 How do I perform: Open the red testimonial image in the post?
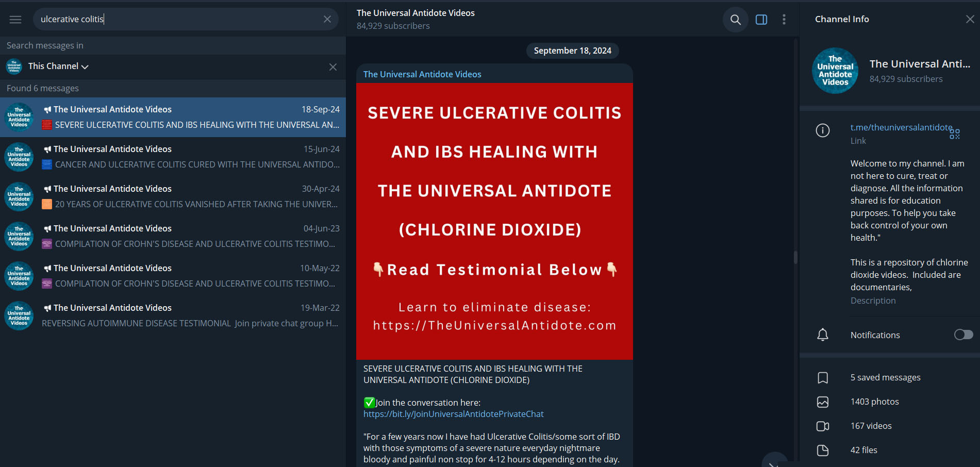click(494, 222)
